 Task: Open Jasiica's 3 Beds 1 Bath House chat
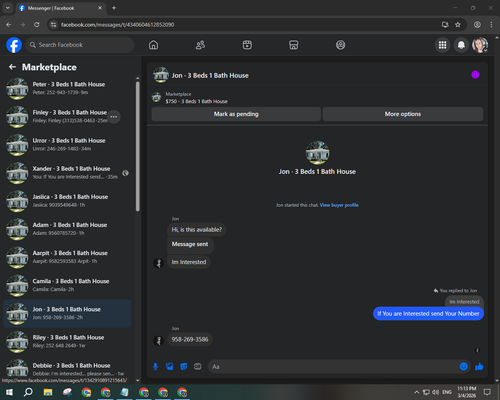click(x=68, y=201)
